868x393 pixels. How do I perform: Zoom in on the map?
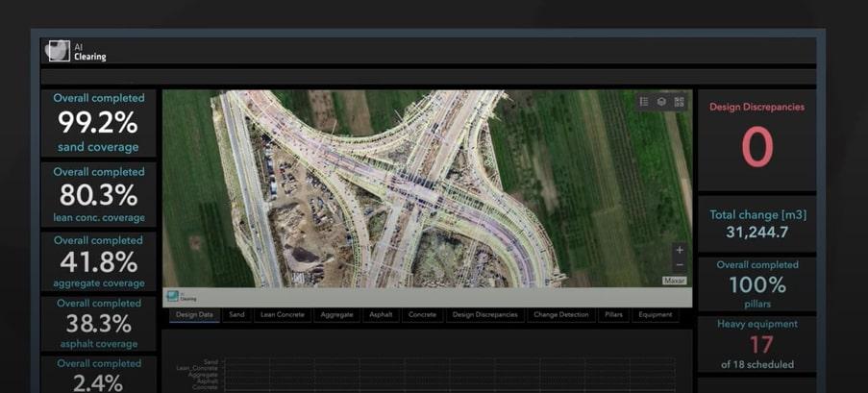pos(680,250)
